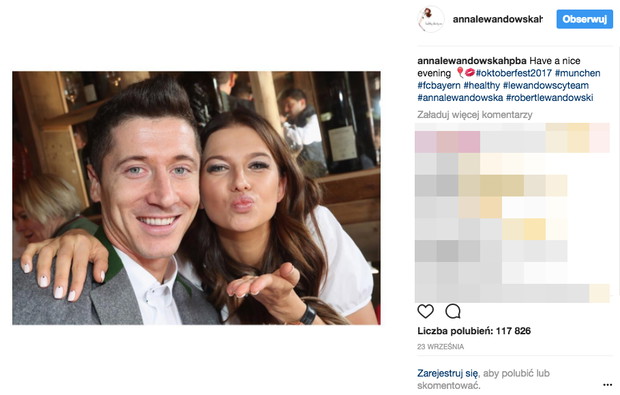This screenshot has height=395, width=620.
Task: Open the #lewandowscyteam hashtag
Action: (x=546, y=85)
